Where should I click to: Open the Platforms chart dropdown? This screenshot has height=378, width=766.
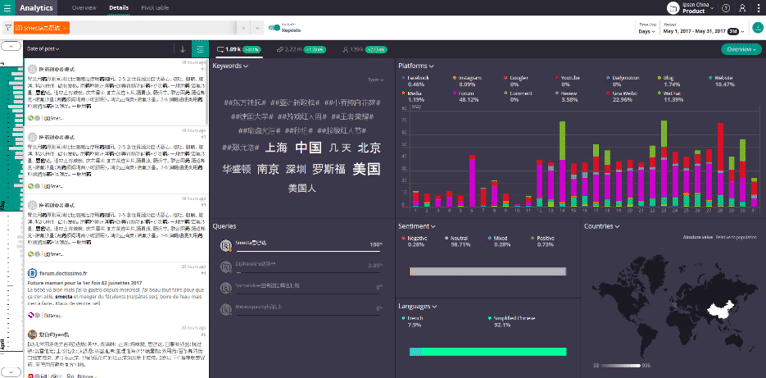pyautogui.click(x=416, y=65)
